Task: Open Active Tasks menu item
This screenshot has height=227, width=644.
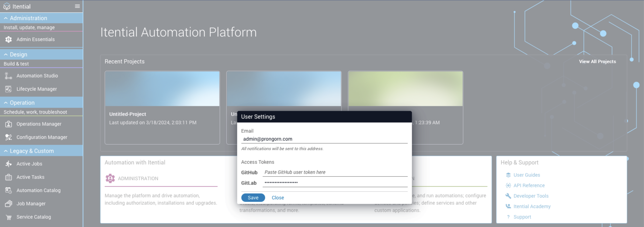Action: click(x=30, y=177)
